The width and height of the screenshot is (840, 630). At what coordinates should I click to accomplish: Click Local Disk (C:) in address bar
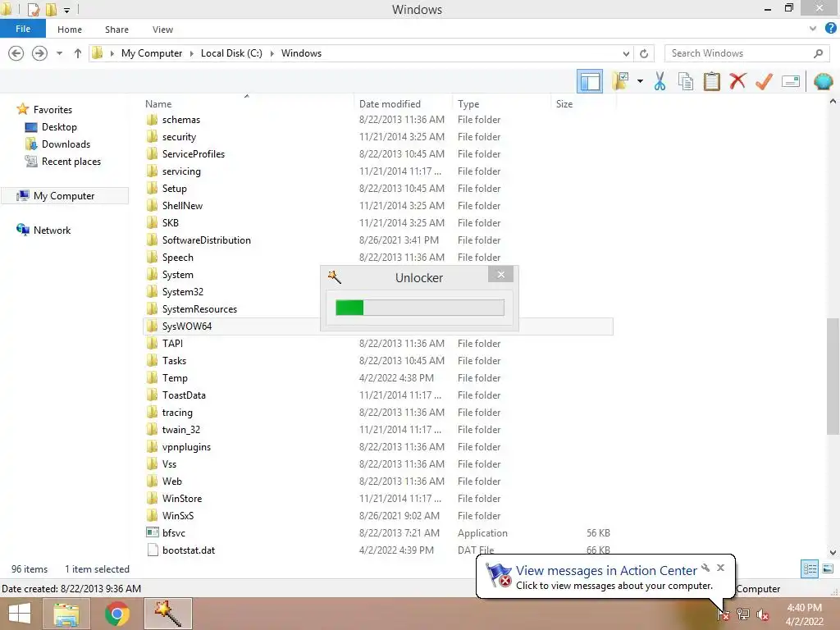point(231,53)
